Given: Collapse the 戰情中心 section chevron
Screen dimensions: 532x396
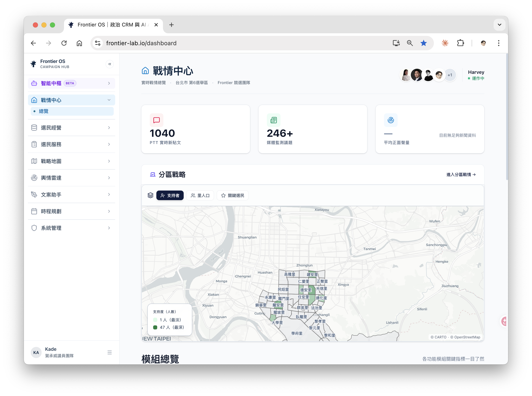Looking at the screenshot, I should coord(109,100).
